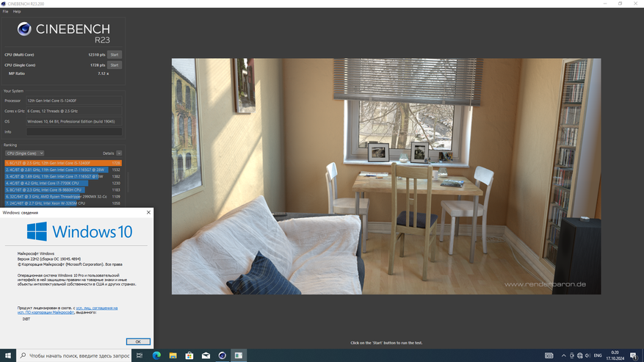Switch to Cinebench via its taskbar icon

(222, 355)
